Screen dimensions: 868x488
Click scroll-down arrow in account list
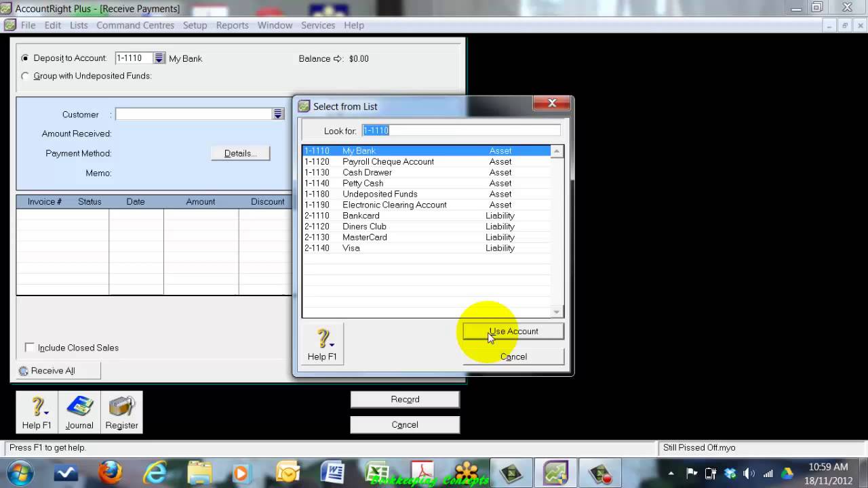557,312
